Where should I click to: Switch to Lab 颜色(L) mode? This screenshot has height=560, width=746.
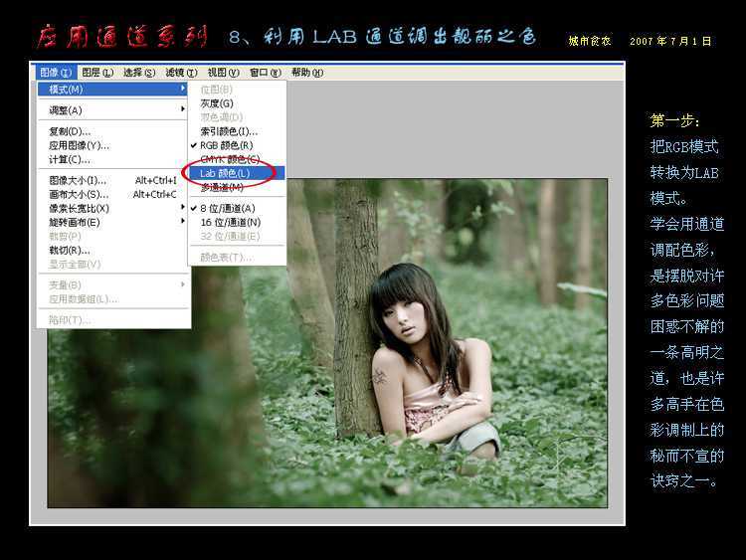(x=237, y=173)
